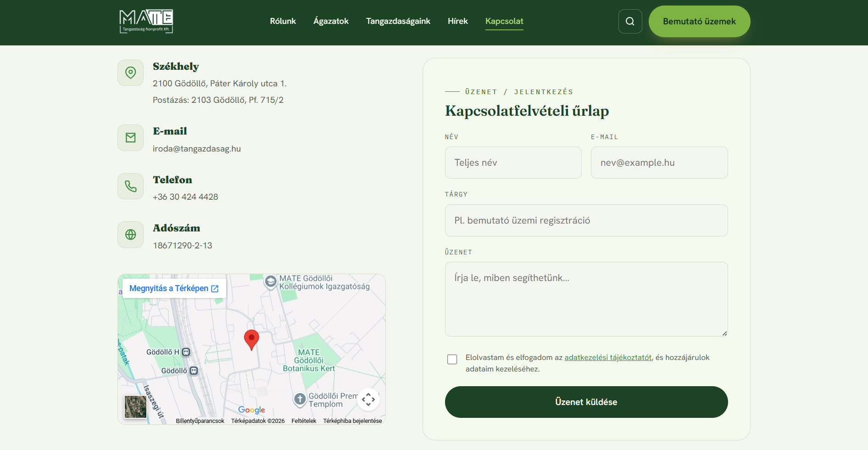Open the Feltételek map link
This screenshot has width=868, height=450.
[304, 421]
